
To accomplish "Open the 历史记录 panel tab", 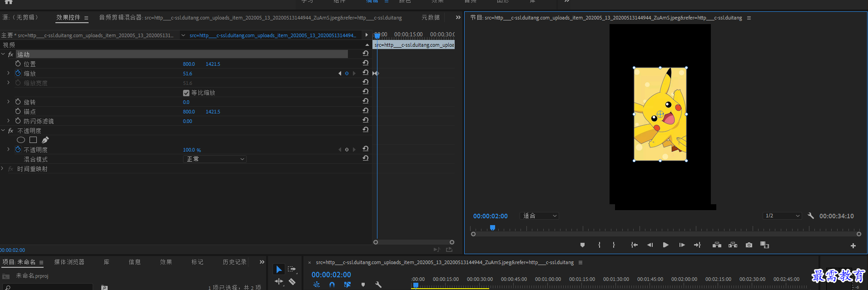I will [x=235, y=262].
